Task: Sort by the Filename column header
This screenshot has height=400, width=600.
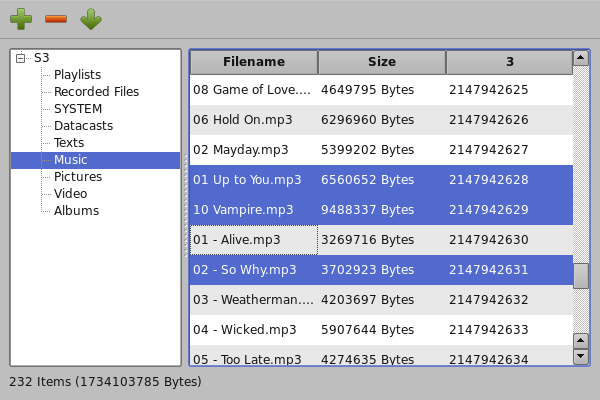Action: coord(254,62)
